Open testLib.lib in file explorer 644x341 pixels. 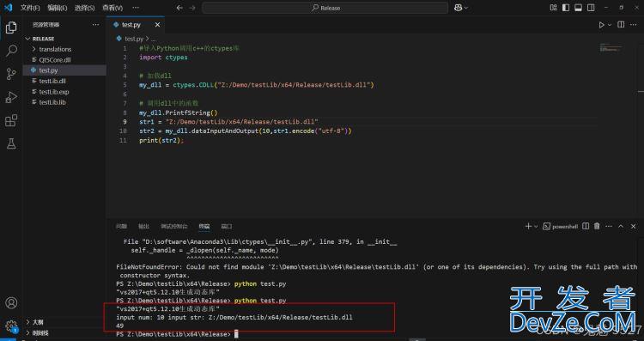(x=65, y=102)
